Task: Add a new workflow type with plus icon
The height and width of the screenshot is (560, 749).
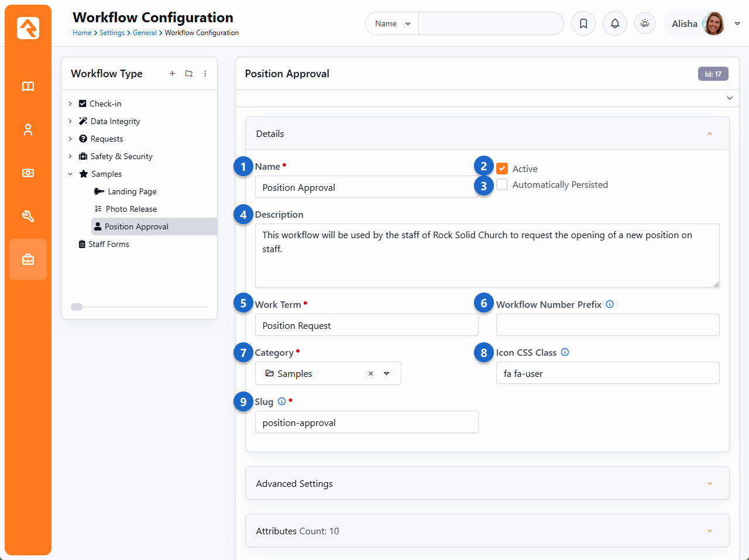Action: pos(172,74)
